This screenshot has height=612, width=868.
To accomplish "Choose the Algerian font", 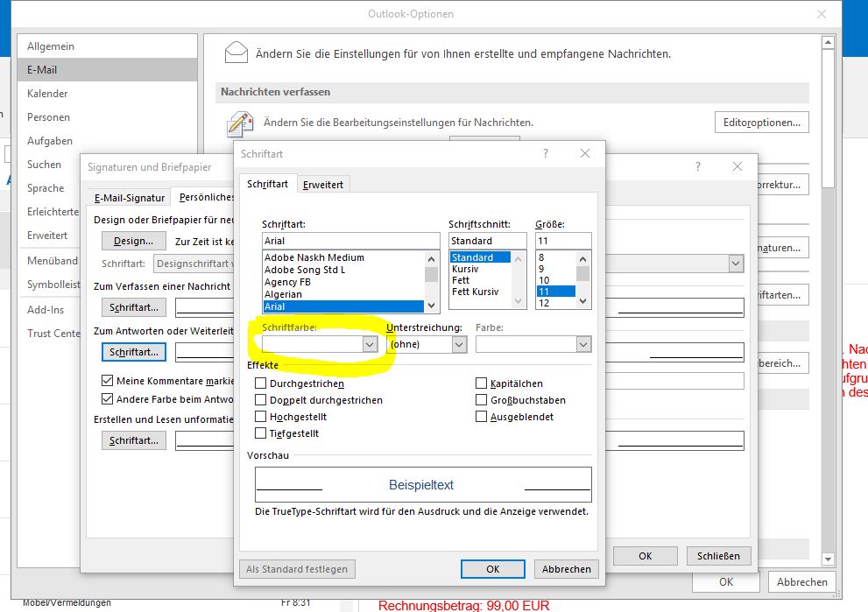I will [343, 294].
